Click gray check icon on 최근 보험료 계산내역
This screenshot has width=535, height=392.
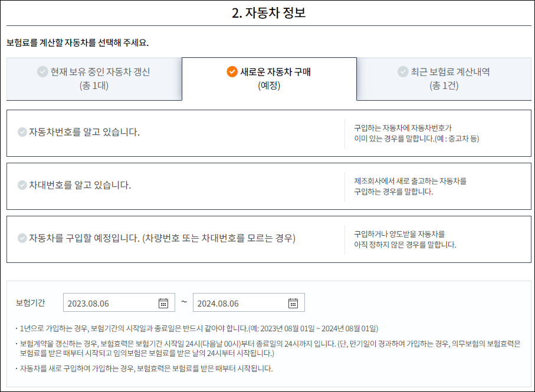403,71
